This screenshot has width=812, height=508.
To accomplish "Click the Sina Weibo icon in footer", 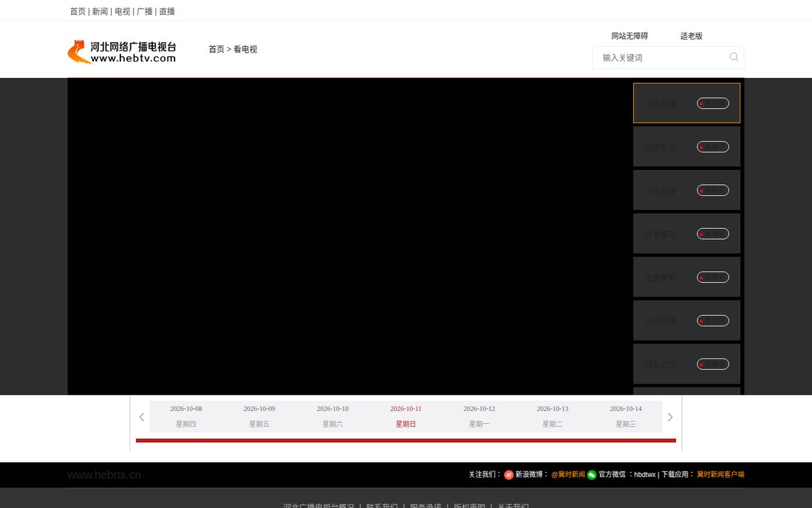I will (509, 475).
